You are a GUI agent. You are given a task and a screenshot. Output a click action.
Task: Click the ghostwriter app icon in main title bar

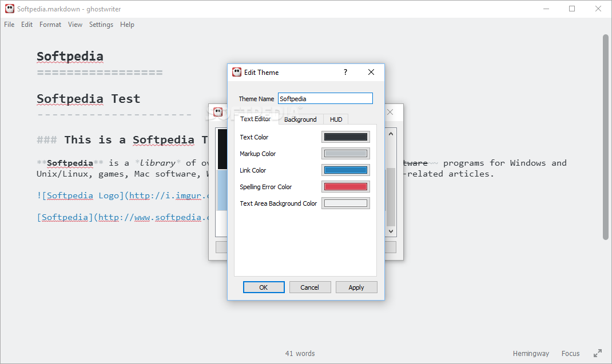pyautogui.click(x=10, y=9)
